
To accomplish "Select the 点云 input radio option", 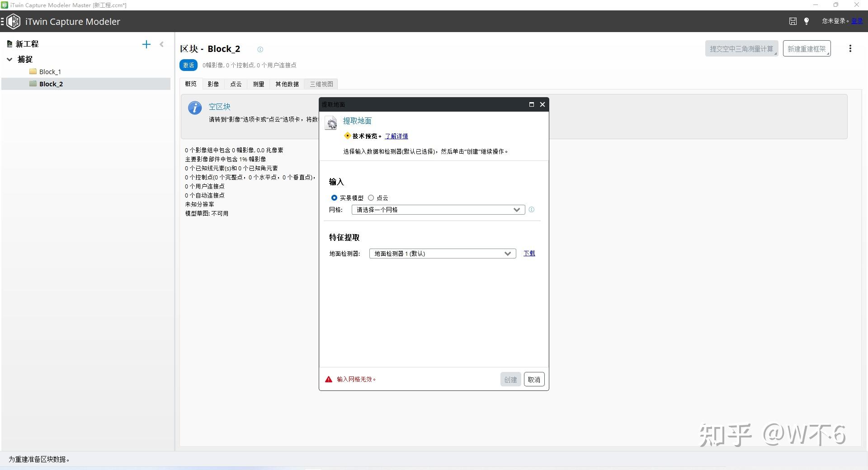I will 371,197.
